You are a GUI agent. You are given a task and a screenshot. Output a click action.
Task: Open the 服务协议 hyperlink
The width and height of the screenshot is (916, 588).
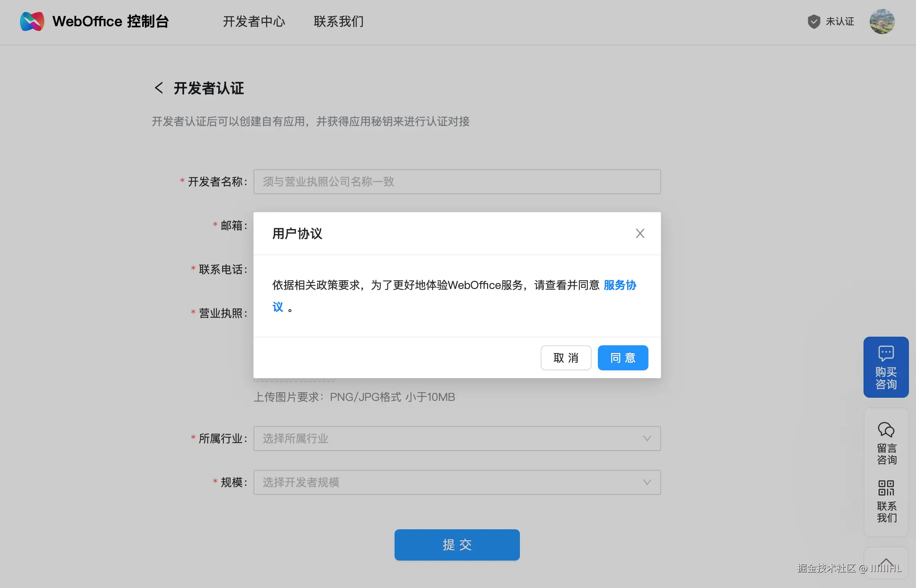click(619, 285)
